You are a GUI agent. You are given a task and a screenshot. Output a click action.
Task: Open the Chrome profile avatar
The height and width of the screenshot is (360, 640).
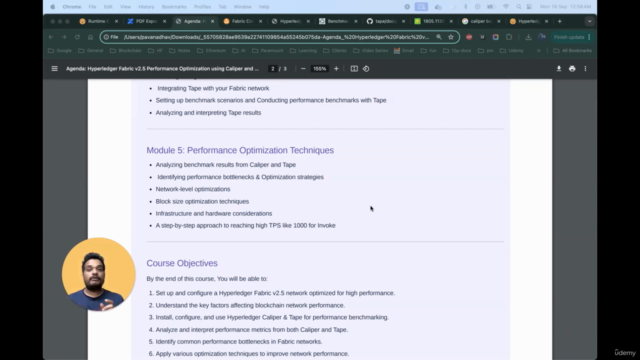542,37
